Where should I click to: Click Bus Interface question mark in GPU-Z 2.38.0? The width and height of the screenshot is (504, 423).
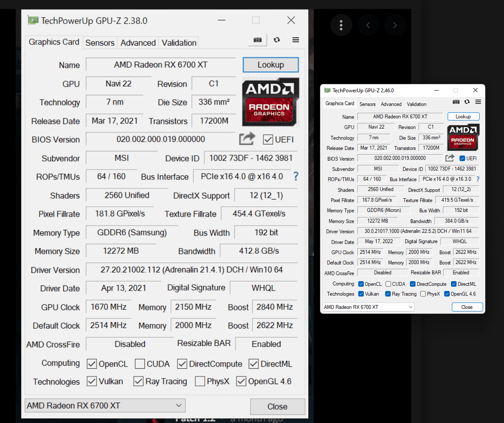click(296, 176)
